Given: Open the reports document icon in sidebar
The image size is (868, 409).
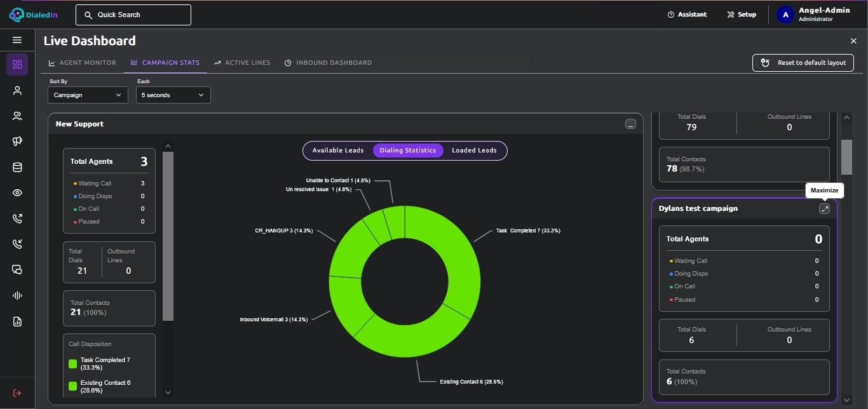Looking at the screenshot, I should click(x=17, y=322).
